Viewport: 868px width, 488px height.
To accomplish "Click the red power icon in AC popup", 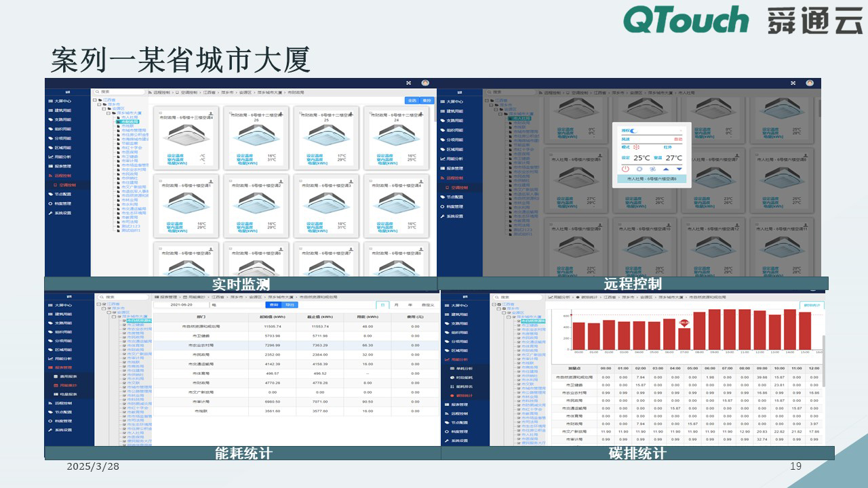I will (x=625, y=169).
